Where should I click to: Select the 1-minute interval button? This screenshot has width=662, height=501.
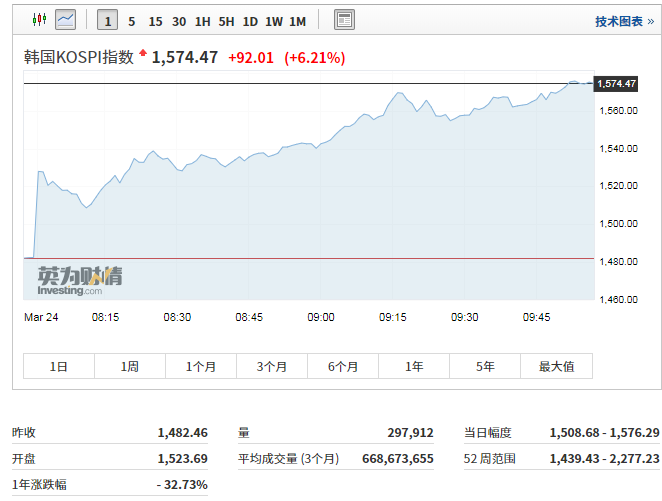point(107,21)
